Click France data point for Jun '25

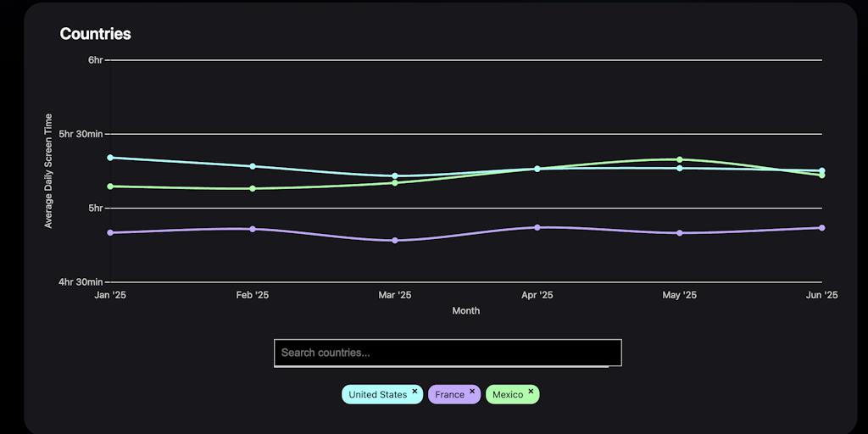822,228
